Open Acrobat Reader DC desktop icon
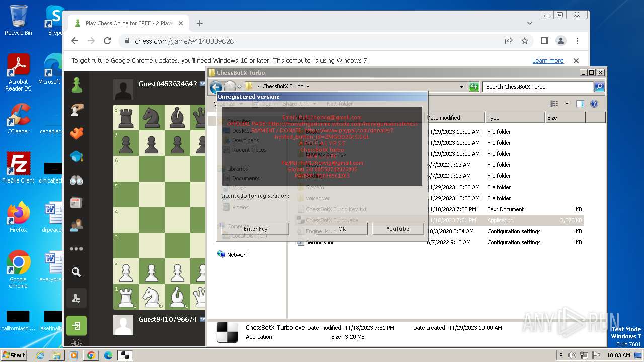This screenshot has width=644, height=362. tap(18, 72)
